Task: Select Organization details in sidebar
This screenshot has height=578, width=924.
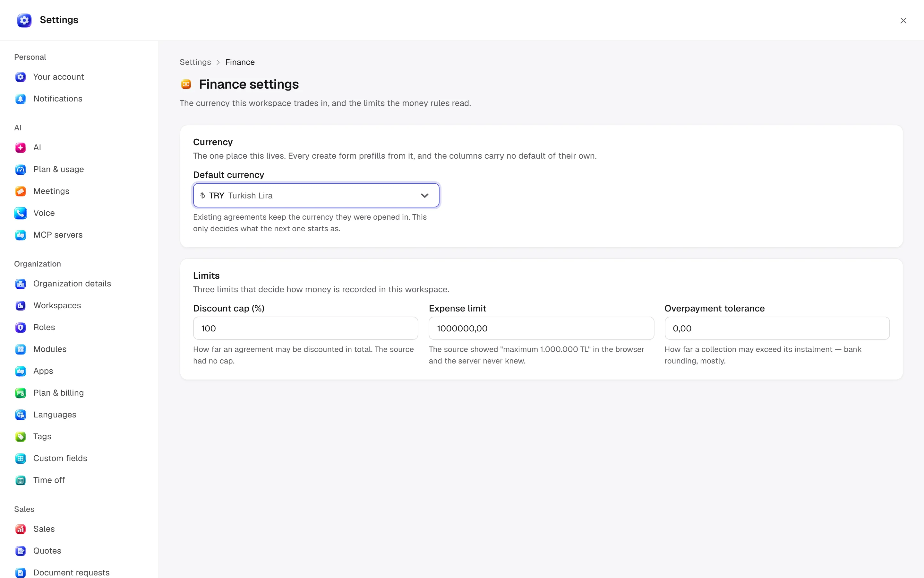Action: pos(80,284)
